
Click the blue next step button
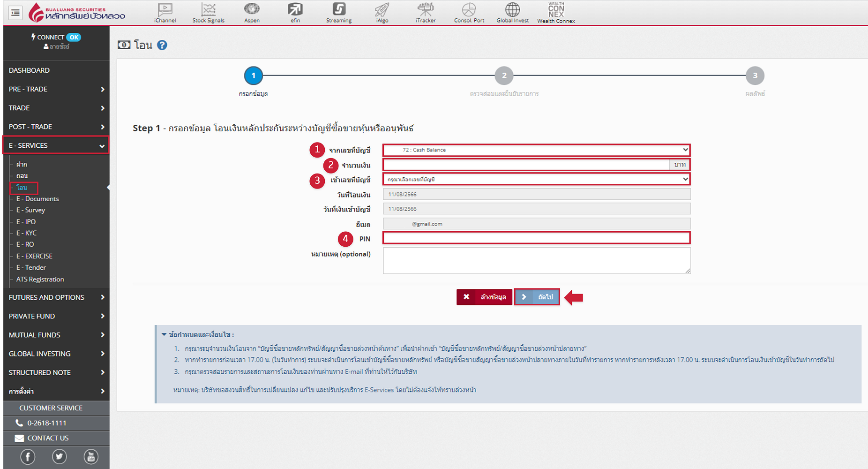[537, 297]
